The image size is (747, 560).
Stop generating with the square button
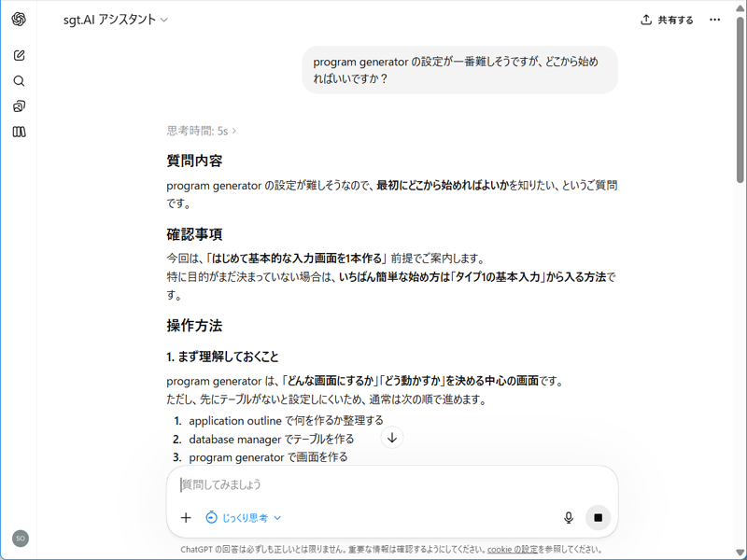[598, 518]
